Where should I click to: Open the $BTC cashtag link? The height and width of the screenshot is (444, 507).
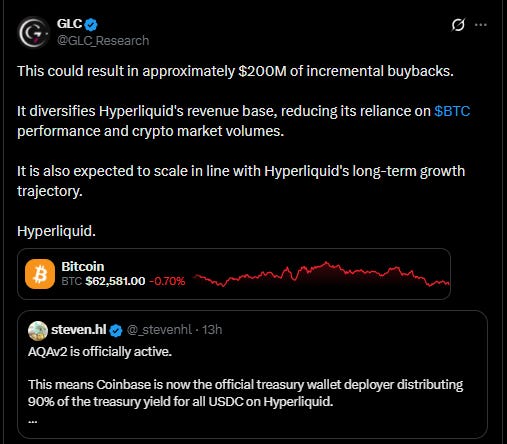coord(452,111)
